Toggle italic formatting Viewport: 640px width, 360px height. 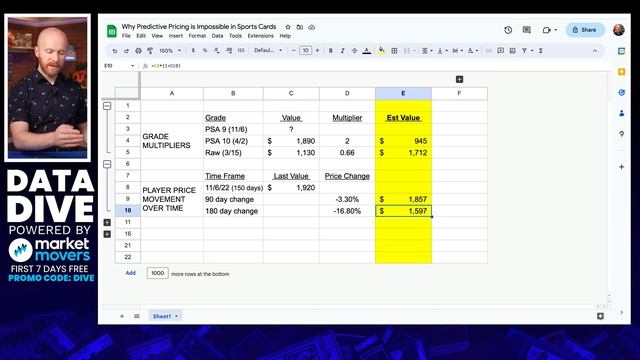pos(342,51)
